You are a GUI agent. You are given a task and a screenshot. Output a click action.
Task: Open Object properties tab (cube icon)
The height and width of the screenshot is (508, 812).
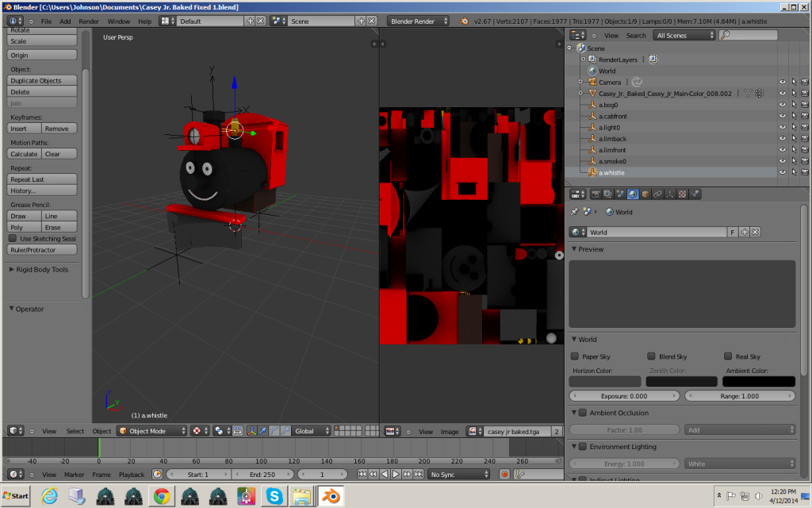coord(645,194)
